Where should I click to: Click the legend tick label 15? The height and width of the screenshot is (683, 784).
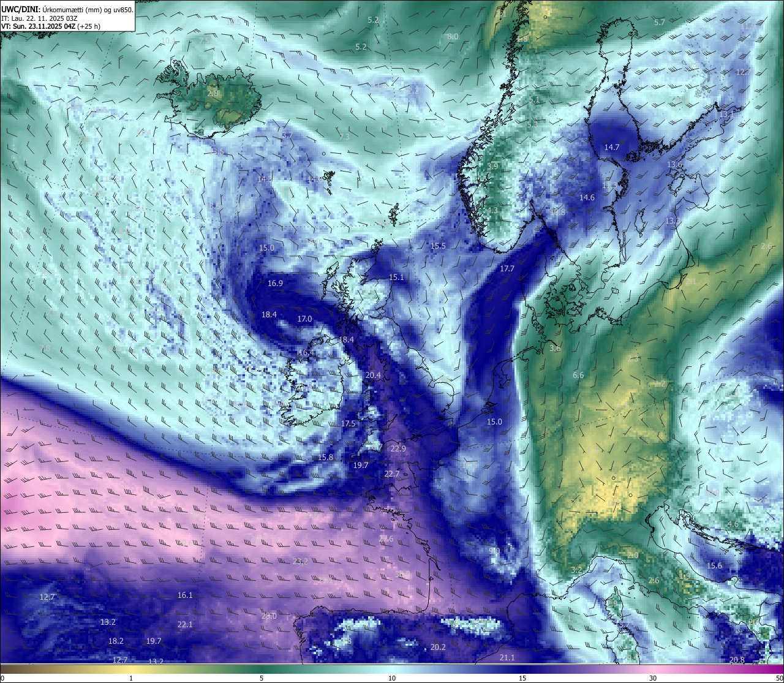point(522,677)
